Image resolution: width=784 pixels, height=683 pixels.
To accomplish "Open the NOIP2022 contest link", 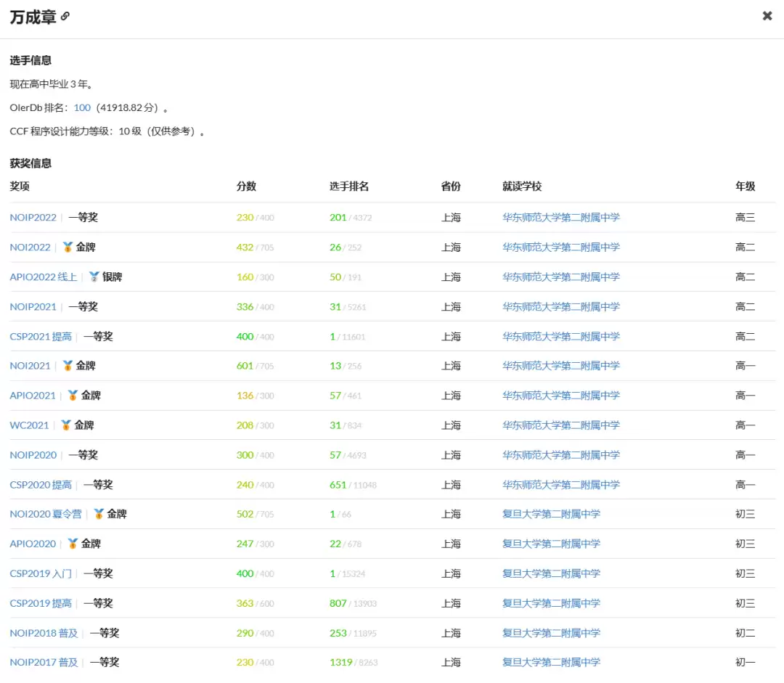I will pos(33,217).
